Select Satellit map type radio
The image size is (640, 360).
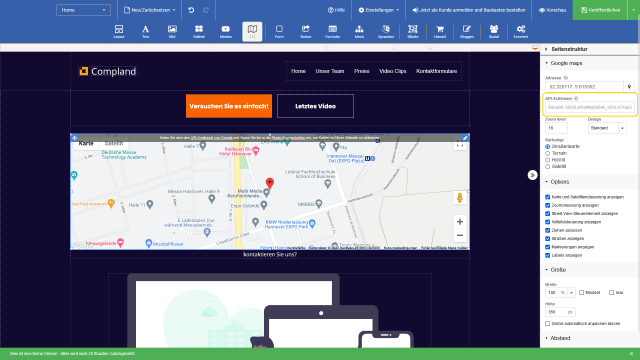click(548, 167)
